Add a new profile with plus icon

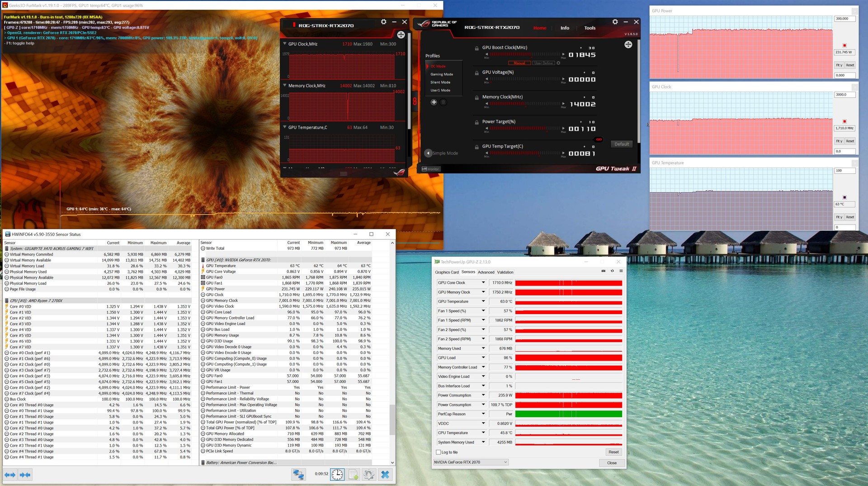(x=434, y=102)
